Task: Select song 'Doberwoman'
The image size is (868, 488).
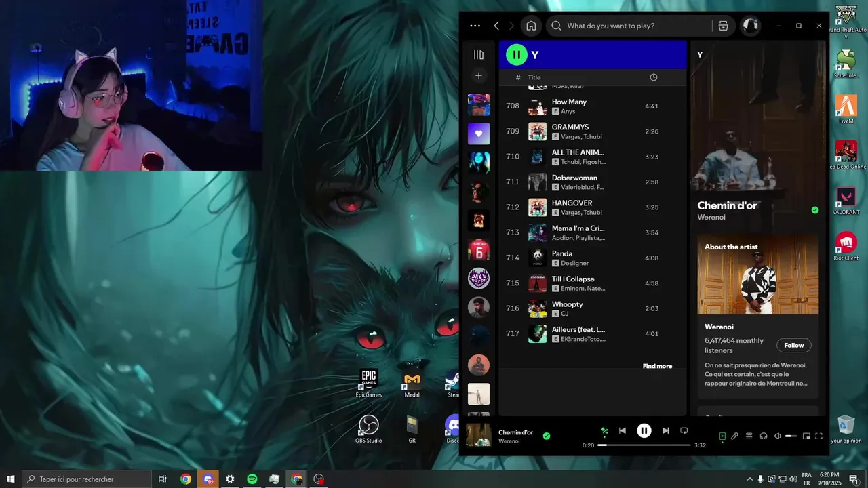Action: click(x=593, y=182)
